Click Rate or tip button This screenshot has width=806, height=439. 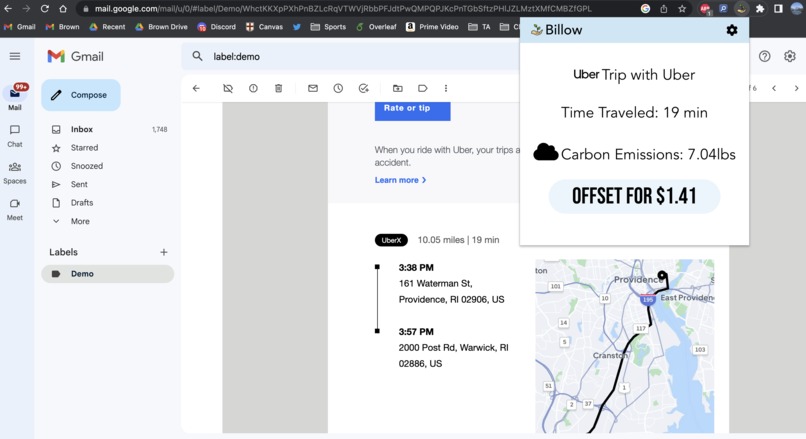click(x=412, y=109)
